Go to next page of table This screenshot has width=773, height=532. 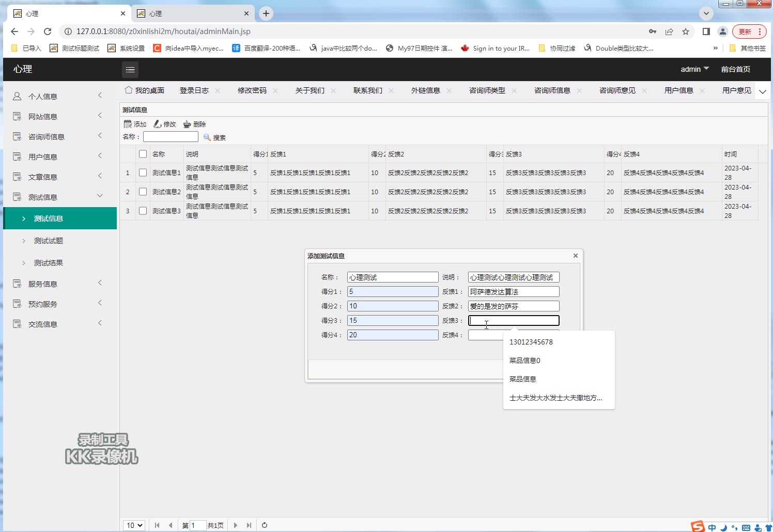[x=236, y=525]
